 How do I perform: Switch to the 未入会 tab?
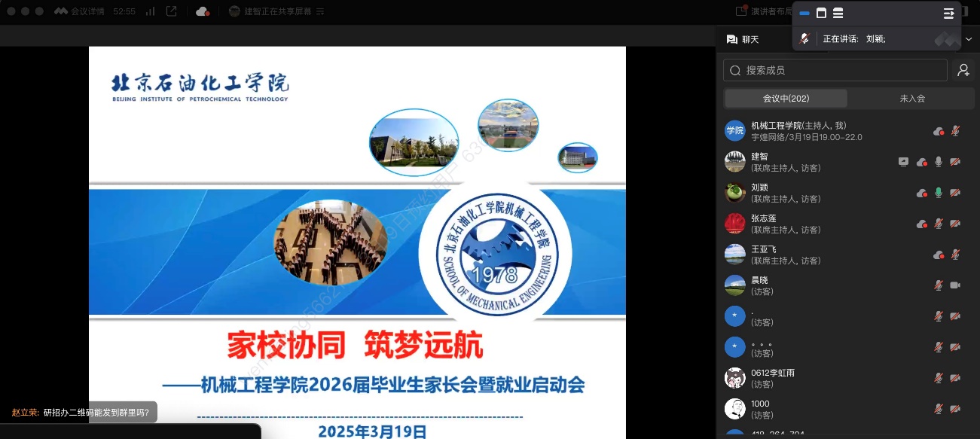point(911,99)
